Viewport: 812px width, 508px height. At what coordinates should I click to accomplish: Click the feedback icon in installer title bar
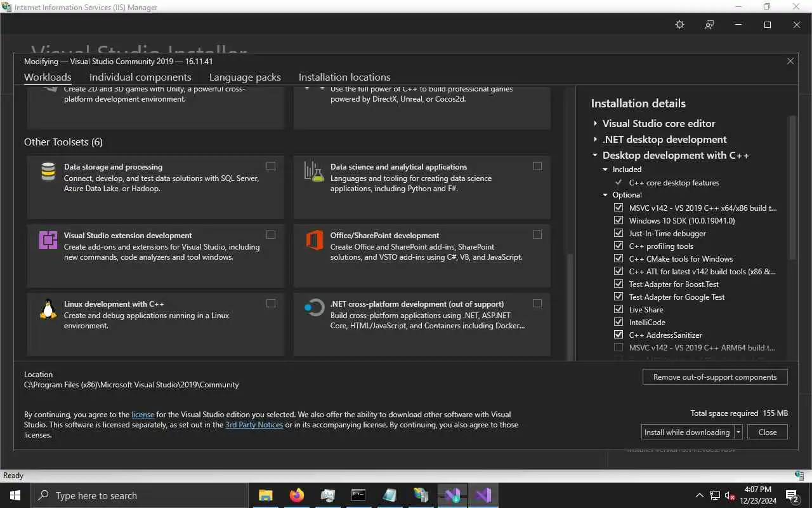(709, 25)
